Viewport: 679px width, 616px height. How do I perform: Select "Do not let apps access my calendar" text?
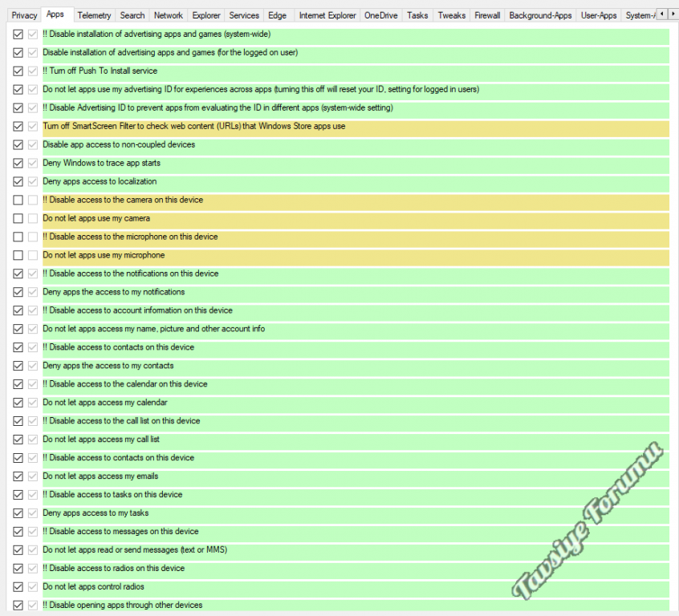[105, 403]
